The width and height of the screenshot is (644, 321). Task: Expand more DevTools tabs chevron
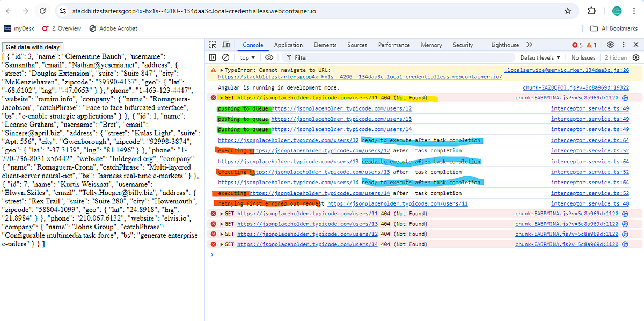pyautogui.click(x=529, y=45)
